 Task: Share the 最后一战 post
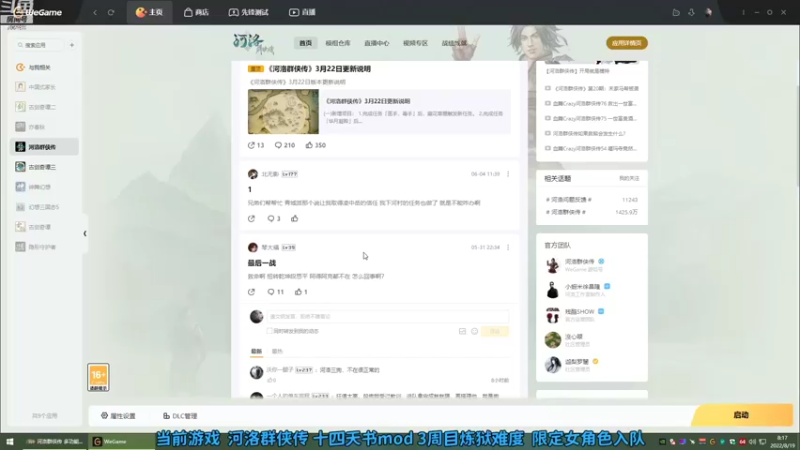[x=252, y=292]
